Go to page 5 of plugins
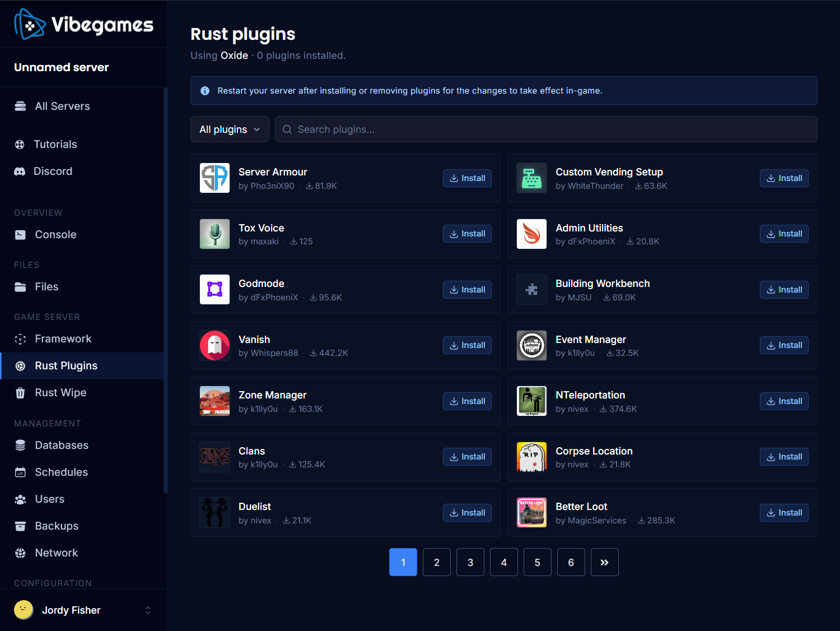The image size is (840, 631). click(538, 562)
